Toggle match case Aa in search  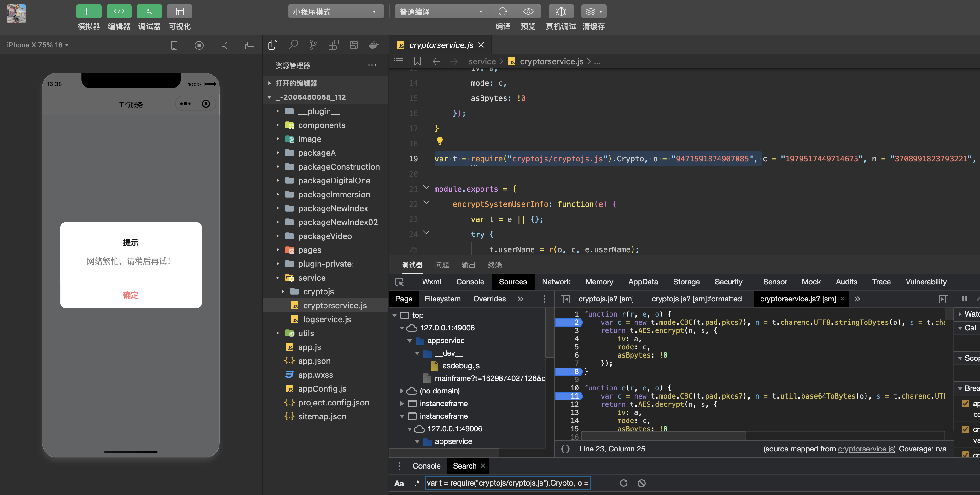click(x=399, y=483)
